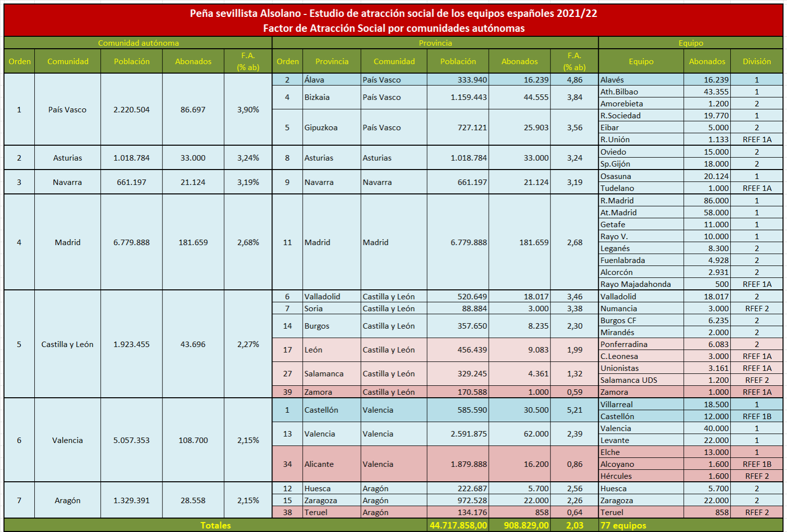The width and height of the screenshot is (787, 532).
Task: Click the team cell 'Getafe'
Action: coord(641,224)
